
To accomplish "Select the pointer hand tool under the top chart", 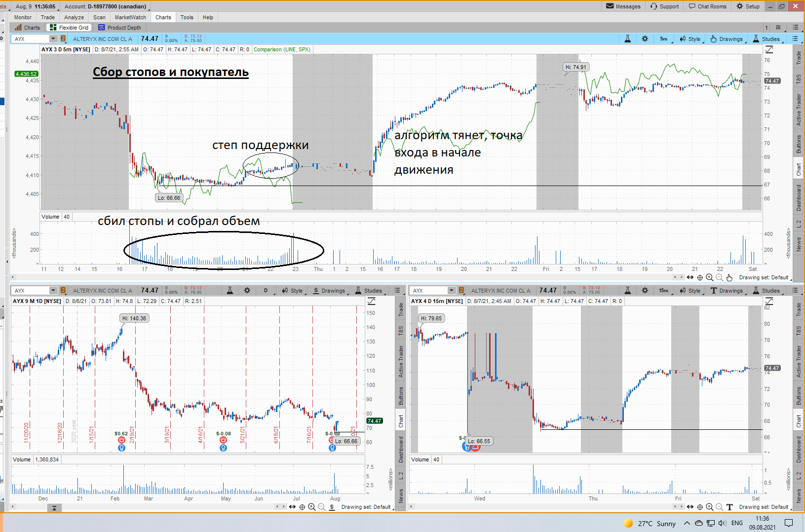I will [x=729, y=277].
